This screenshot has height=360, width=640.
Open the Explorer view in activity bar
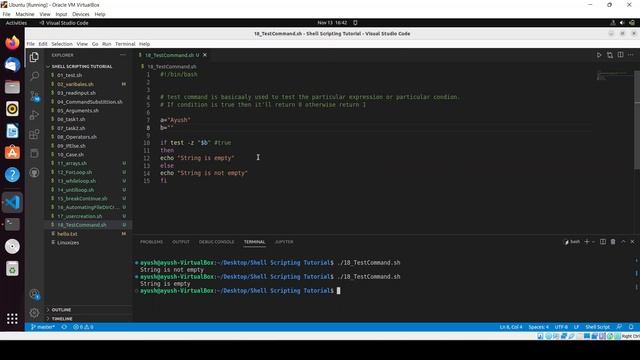pos(34,58)
